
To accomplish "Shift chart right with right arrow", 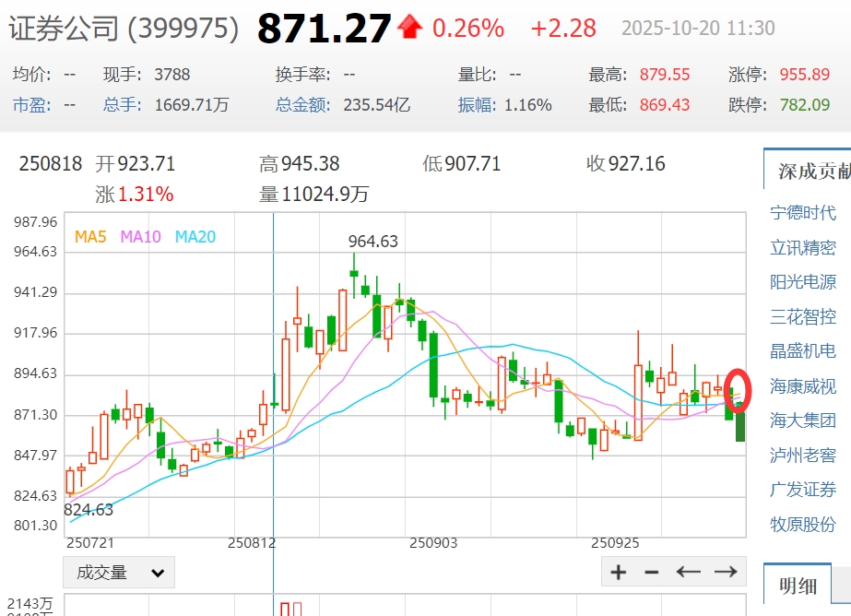I will [726, 572].
